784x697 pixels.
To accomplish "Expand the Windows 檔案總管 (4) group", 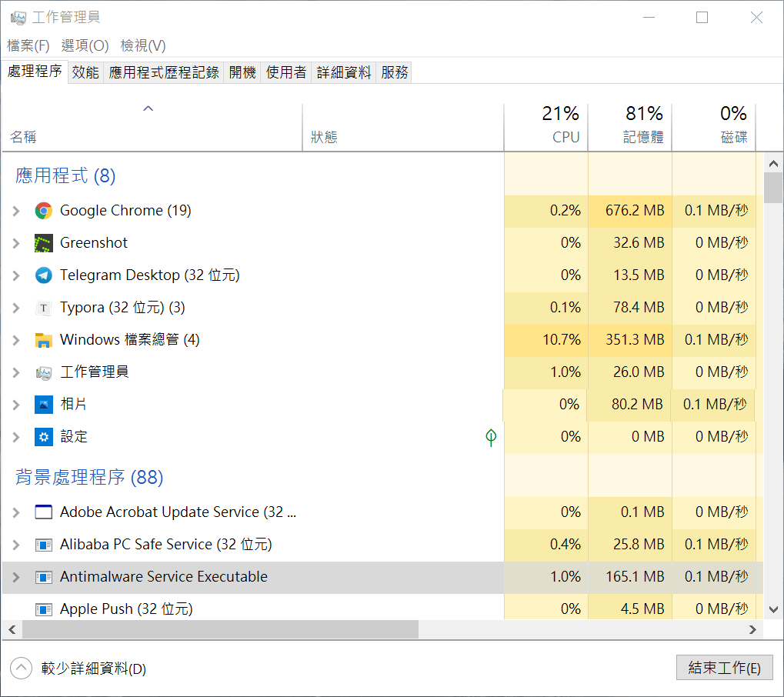I will tap(16, 341).
